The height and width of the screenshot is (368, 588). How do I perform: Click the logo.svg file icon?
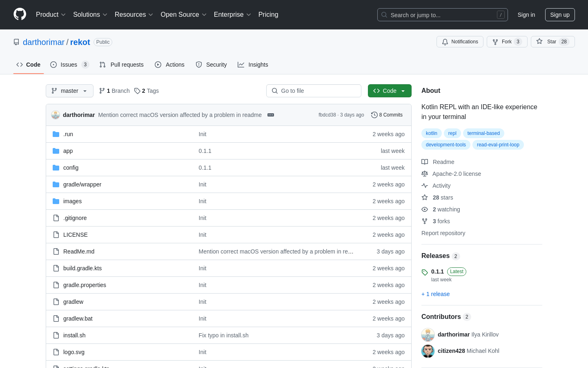[x=56, y=352]
